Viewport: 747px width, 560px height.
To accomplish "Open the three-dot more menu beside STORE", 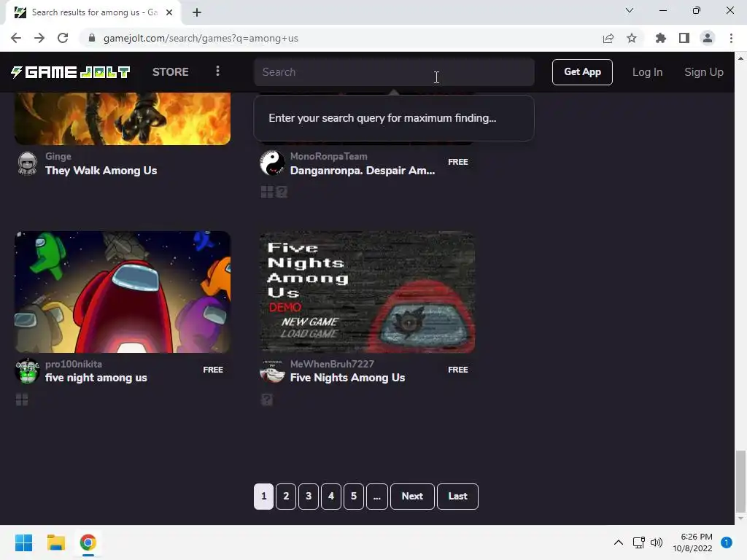I will [217, 71].
